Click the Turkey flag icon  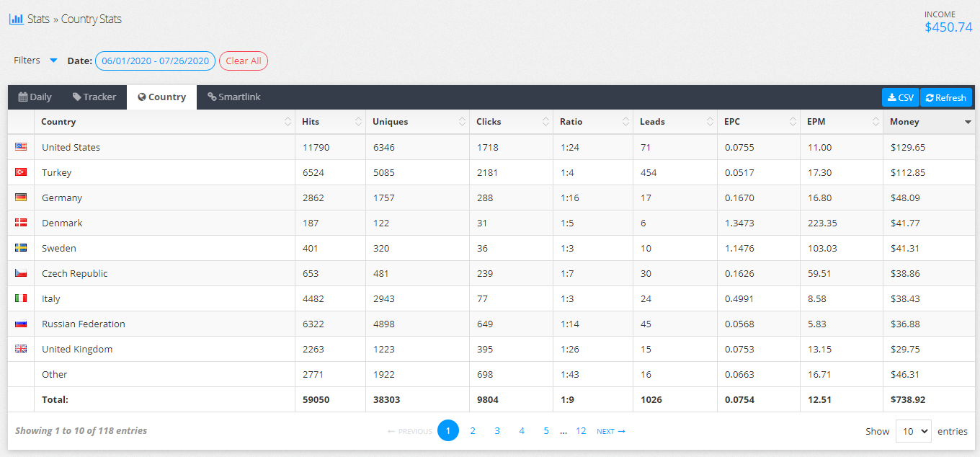coord(21,172)
